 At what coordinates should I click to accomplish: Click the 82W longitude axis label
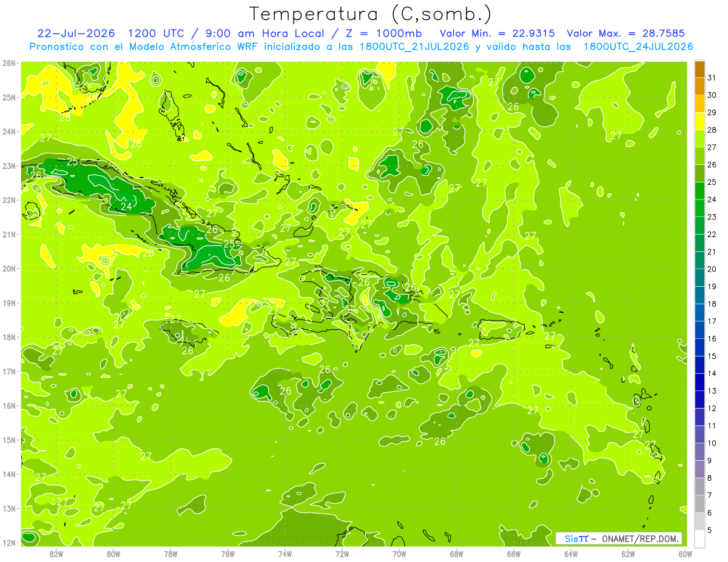point(56,554)
